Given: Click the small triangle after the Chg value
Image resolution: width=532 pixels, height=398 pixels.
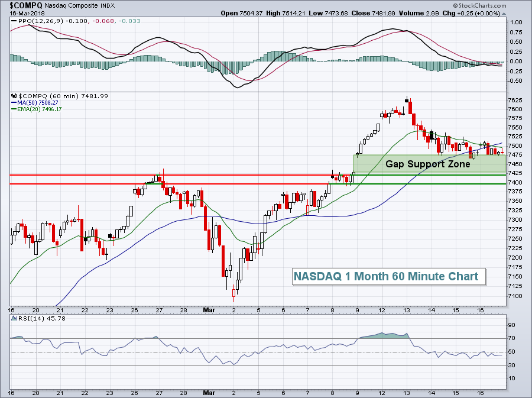Looking at the screenshot, I should [x=504, y=14].
